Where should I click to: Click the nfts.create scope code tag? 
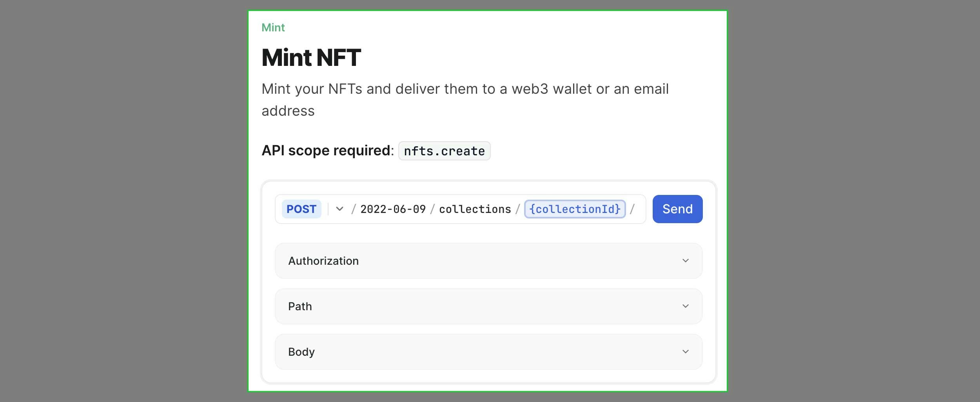pyautogui.click(x=444, y=151)
